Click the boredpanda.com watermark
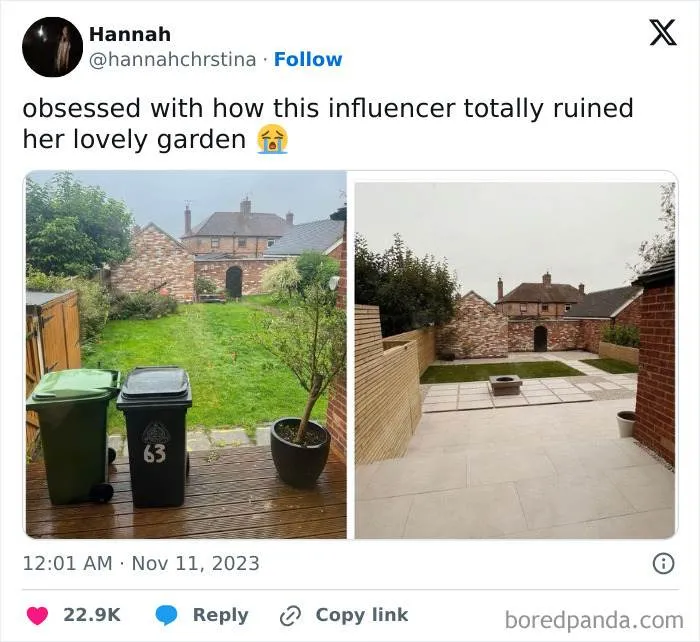 tap(594, 620)
